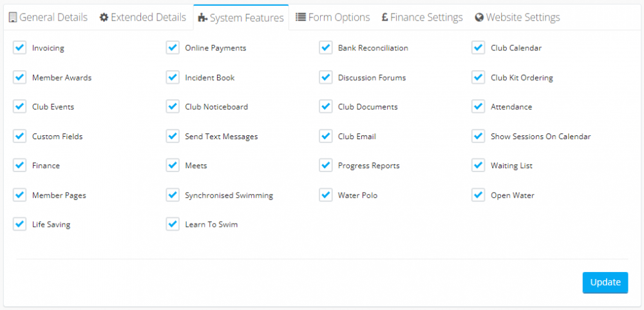
Task: Open the Form Options tab
Action: (332, 17)
